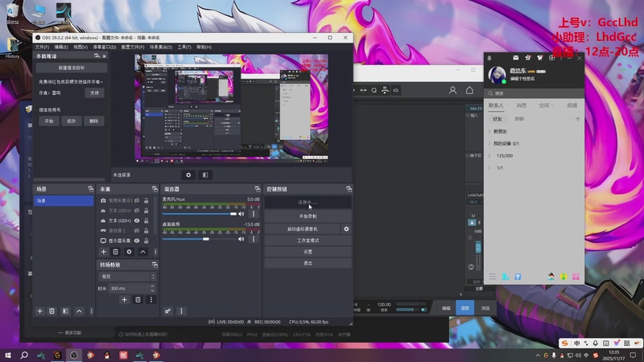This screenshot has height=362, width=644.
Task: Adjust the 麦克风/Aux volume slider
Action: 200,214
